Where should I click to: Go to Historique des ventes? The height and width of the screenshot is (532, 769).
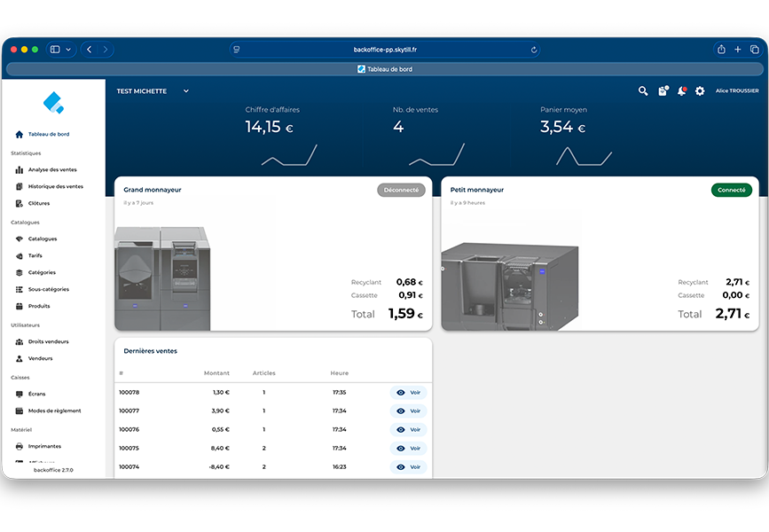pyautogui.click(x=55, y=186)
